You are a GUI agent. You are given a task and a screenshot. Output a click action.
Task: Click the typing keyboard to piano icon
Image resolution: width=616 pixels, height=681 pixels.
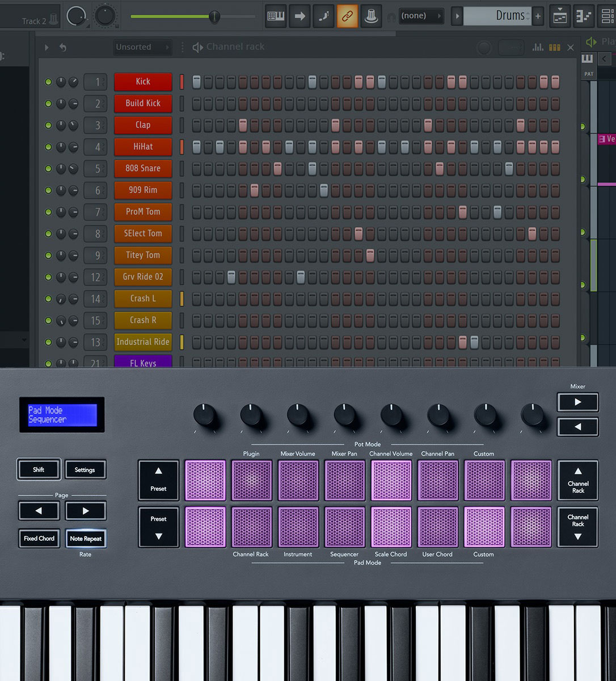tap(276, 15)
